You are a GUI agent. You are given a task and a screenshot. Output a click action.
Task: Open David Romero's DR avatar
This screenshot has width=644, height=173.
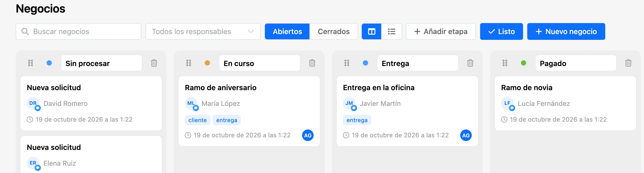click(x=33, y=104)
